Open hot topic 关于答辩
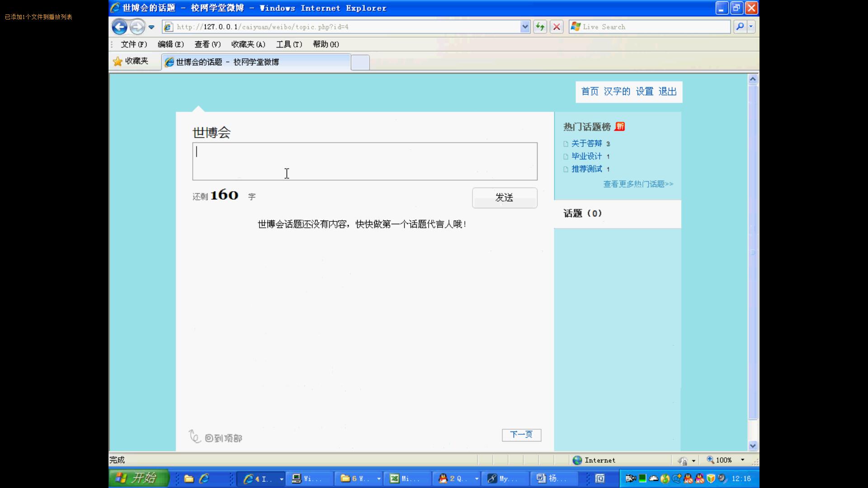The width and height of the screenshot is (868, 488). [586, 144]
